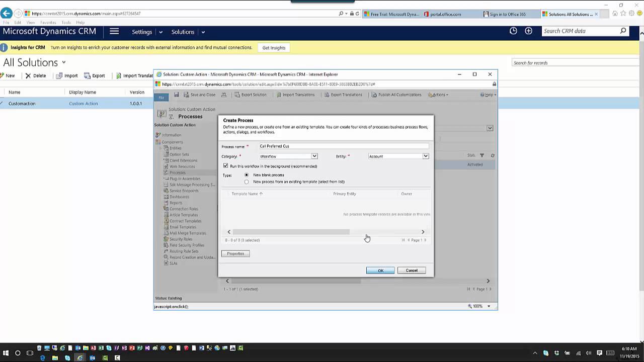
Task: Select Dashboards in component tree
Action: click(179, 197)
